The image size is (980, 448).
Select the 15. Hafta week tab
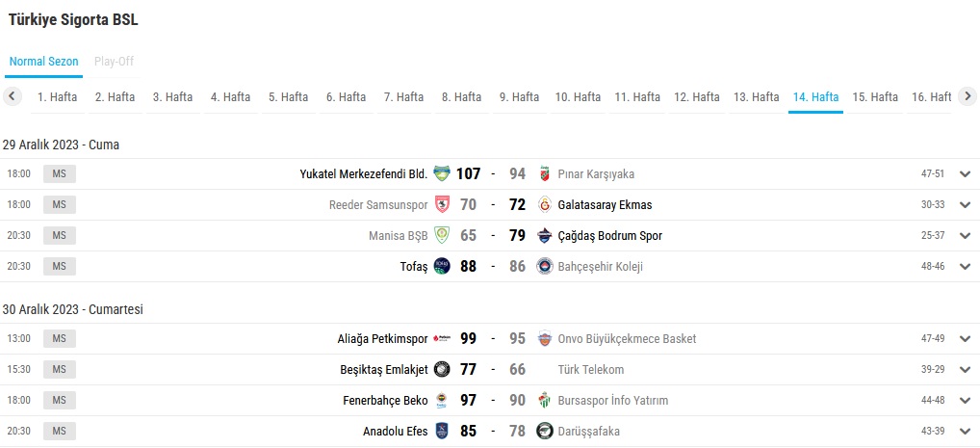click(875, 97)
